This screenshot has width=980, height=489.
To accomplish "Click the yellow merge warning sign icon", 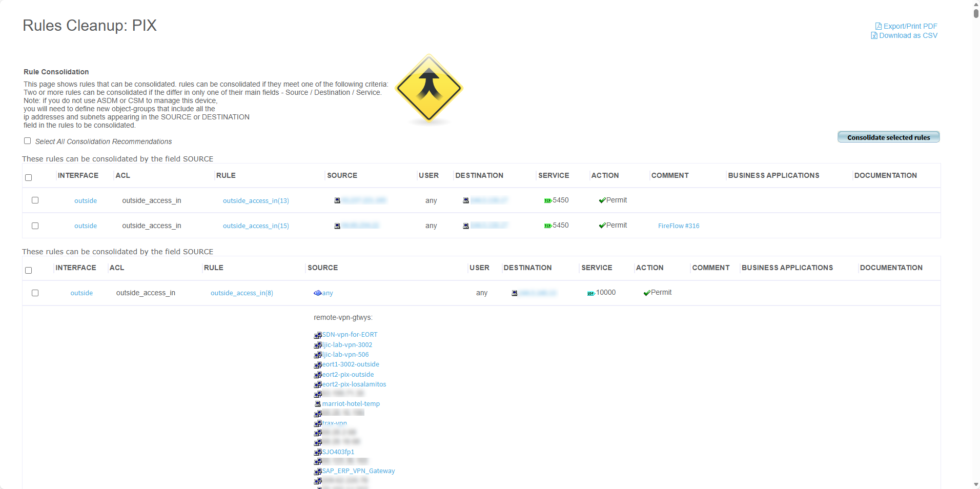I will click(429, 88).
